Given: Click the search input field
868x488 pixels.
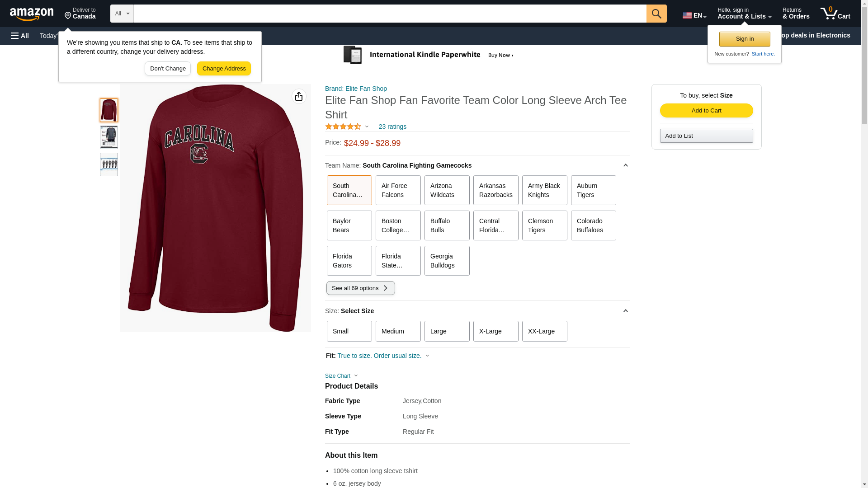Looking at the screenshot, I should click(390, 14).
